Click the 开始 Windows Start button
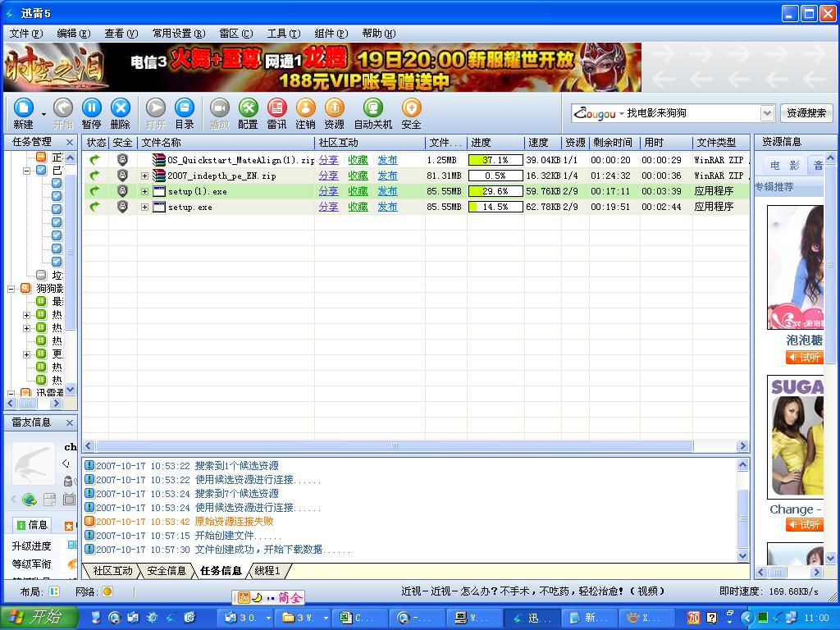Screen dimensions: 840x630 39,617
